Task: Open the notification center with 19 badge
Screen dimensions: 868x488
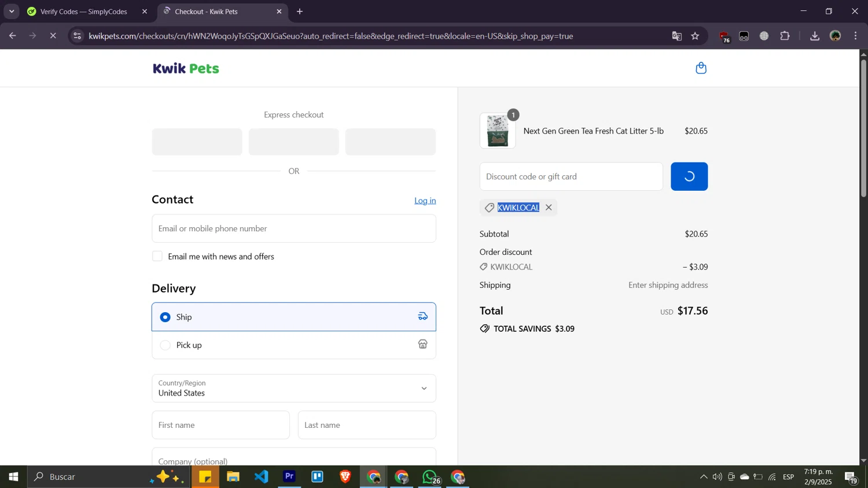Action: 851,478
